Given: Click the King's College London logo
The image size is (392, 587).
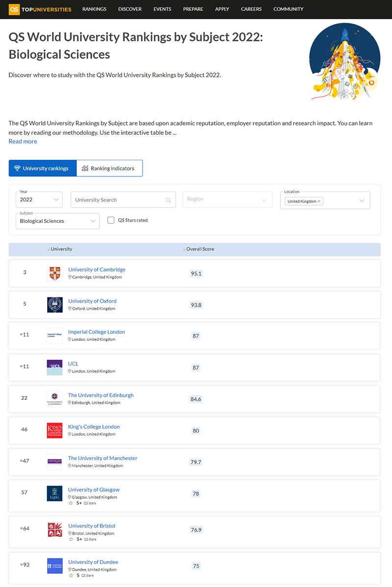Looking at the screenshot, I should tap(55, 430).
